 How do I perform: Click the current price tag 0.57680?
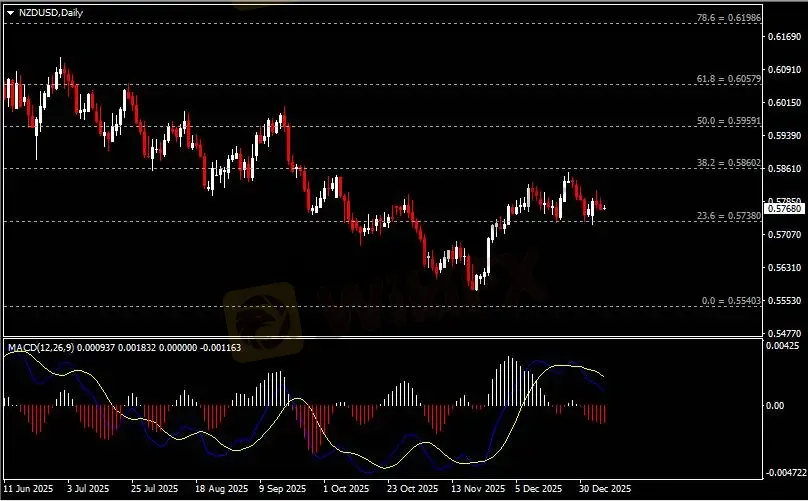784,209
